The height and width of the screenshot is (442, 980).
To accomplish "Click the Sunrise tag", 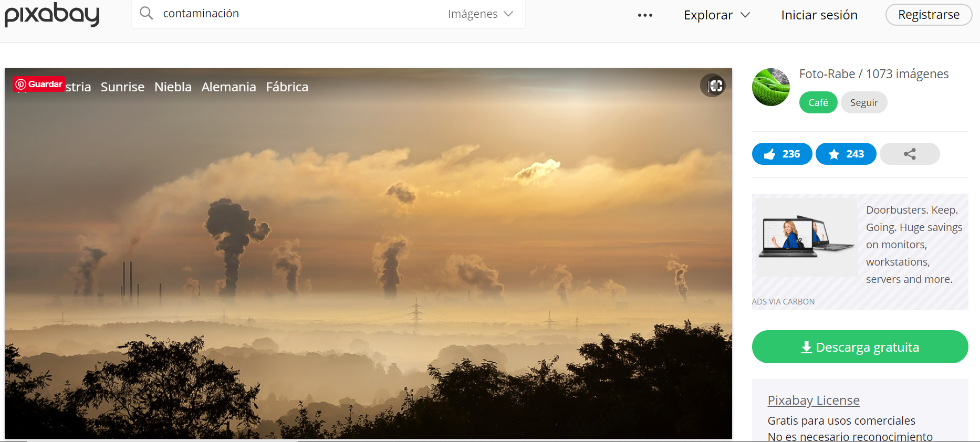I will click(122, 87).
